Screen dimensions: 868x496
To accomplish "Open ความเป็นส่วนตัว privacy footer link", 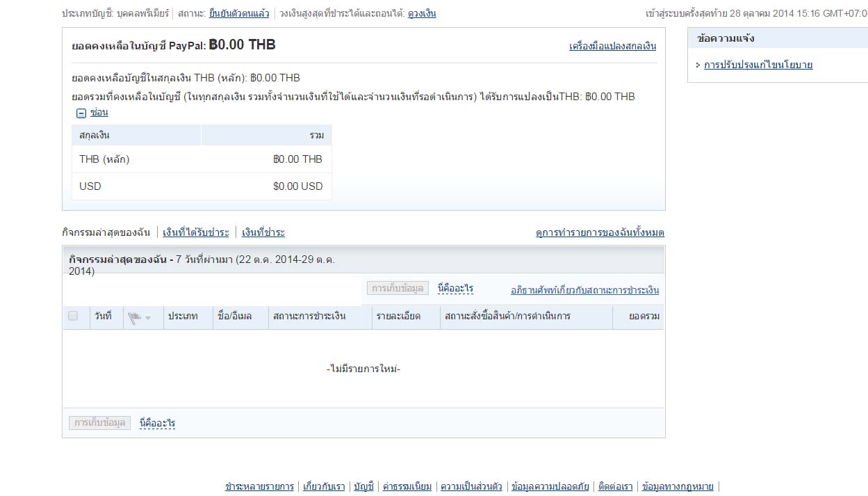I will [x=471, y=486].
